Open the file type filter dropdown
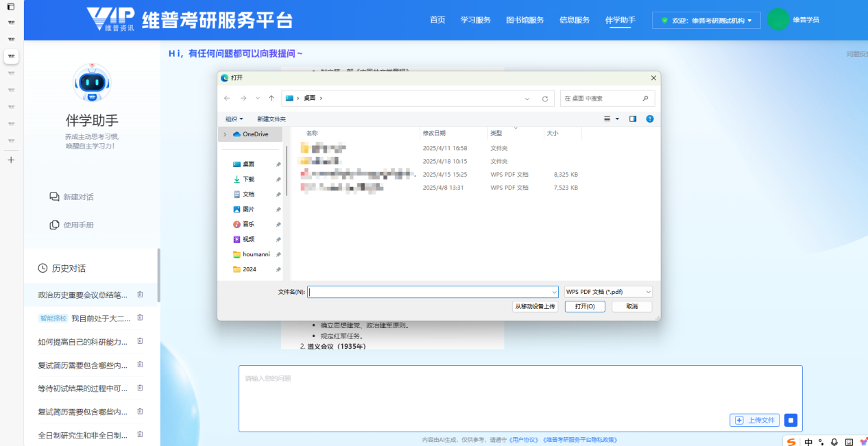This screenshot has width=868, height=446. [607, 292]
